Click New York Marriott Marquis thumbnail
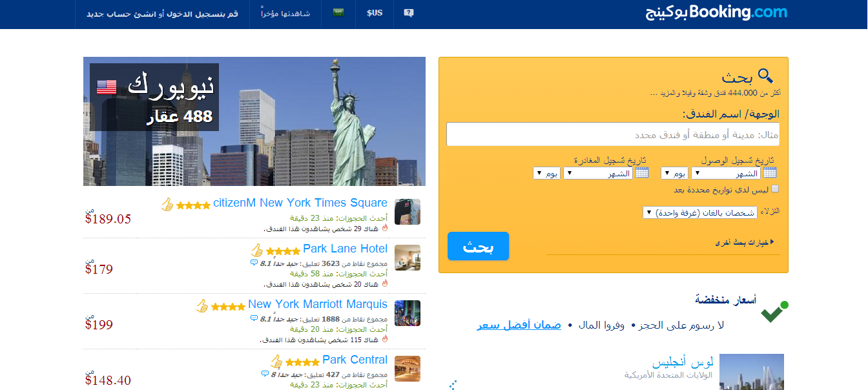 [x=408, y=313]
